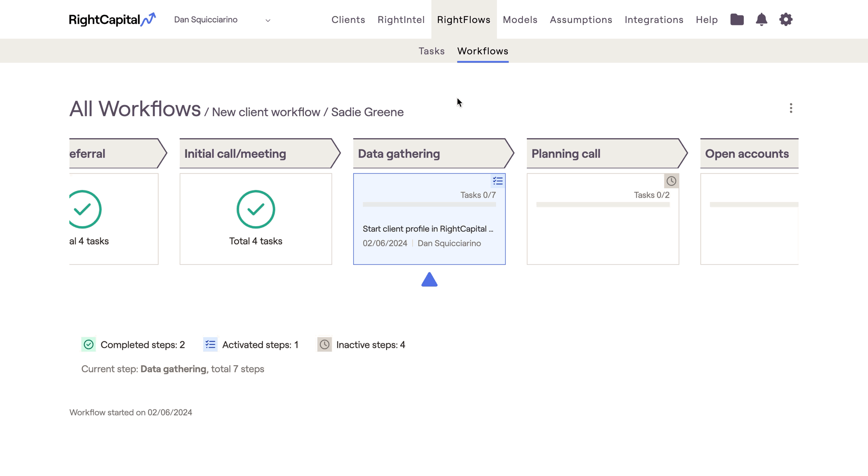Click New client workflow breadcrumb
Screen dimensions: 868x476
[266, 112]
